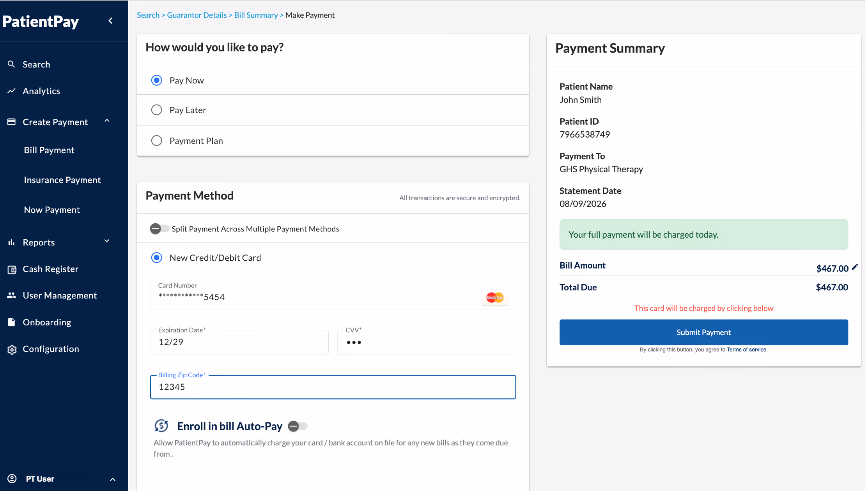The image size is (868, 491).
Task: Click the User Management people icon
Action: 11,295
